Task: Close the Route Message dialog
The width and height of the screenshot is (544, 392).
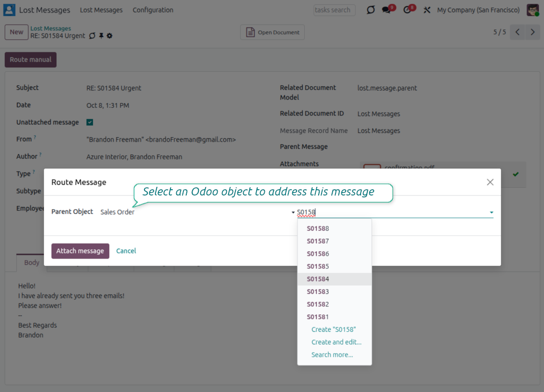Action: 490,182
